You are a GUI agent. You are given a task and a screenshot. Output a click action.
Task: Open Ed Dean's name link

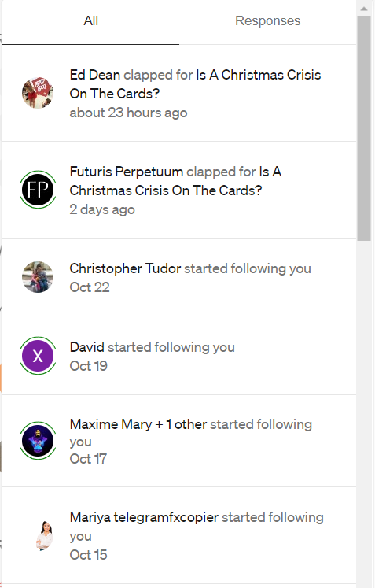95,75
